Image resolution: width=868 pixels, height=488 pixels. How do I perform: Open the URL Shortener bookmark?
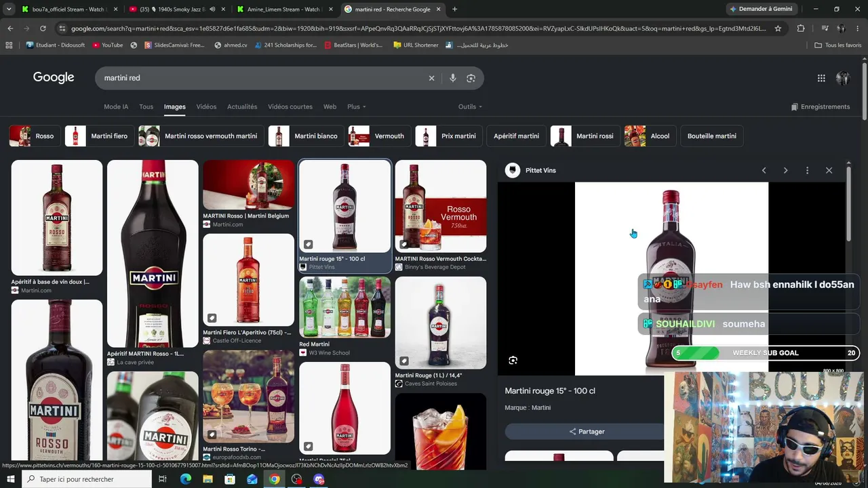click(x=415, y=45)
